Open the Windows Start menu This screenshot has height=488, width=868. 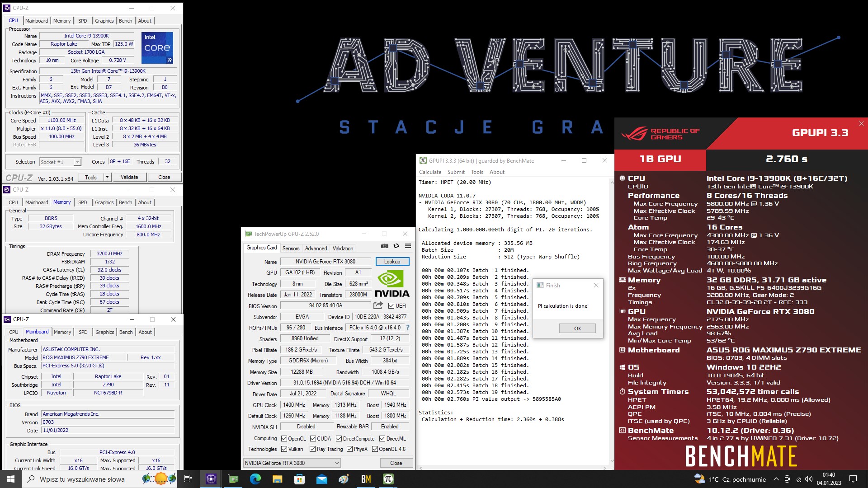(11, 479)
